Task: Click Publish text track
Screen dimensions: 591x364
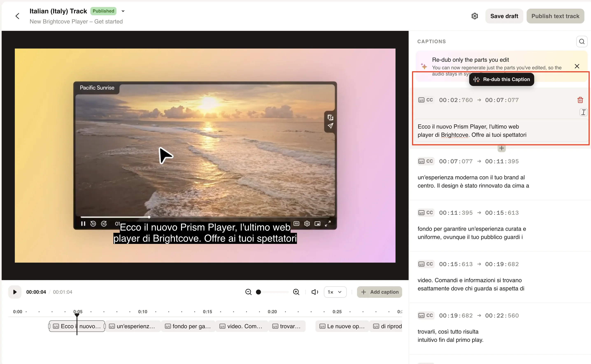Action: 555,16
